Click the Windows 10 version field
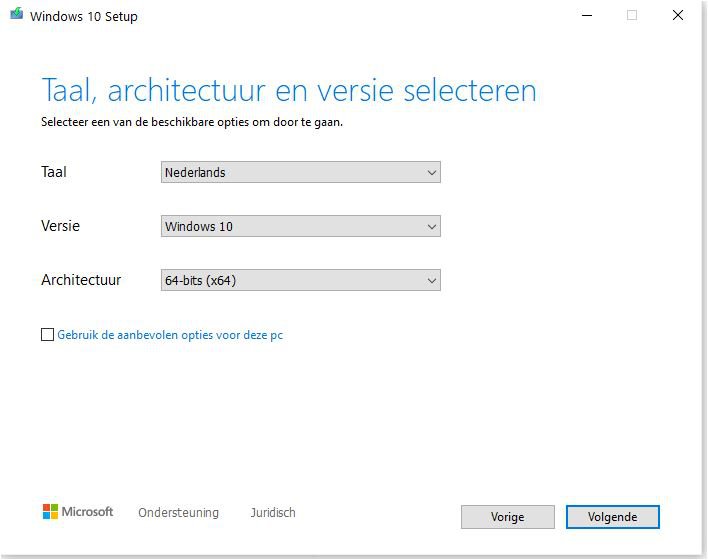Viewport: 708px width, 560px height. click(301, 226)
